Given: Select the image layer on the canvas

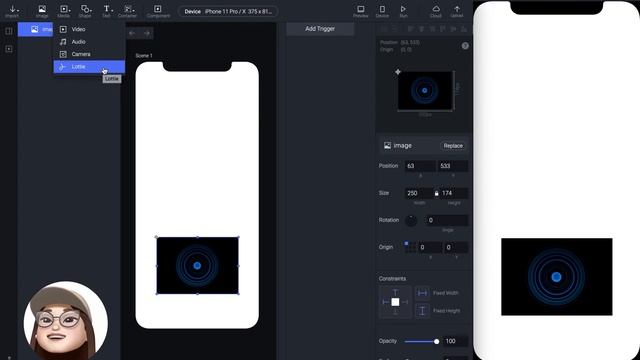Looking at the screenshot, I should [x=198, y=265].
